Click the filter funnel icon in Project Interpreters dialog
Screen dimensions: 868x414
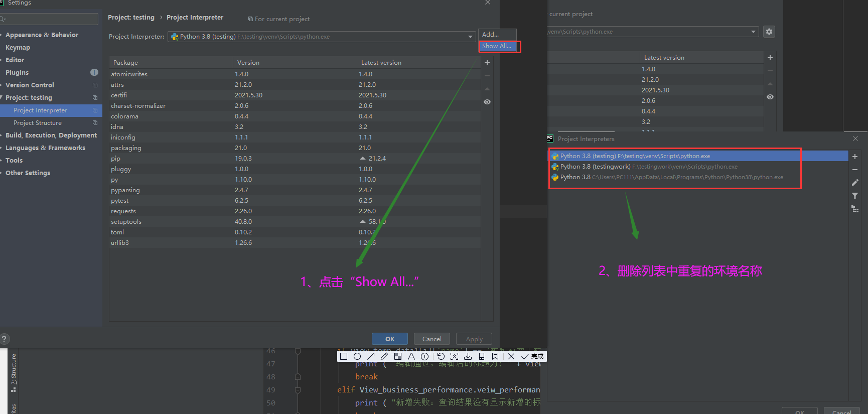coord(855,196)
